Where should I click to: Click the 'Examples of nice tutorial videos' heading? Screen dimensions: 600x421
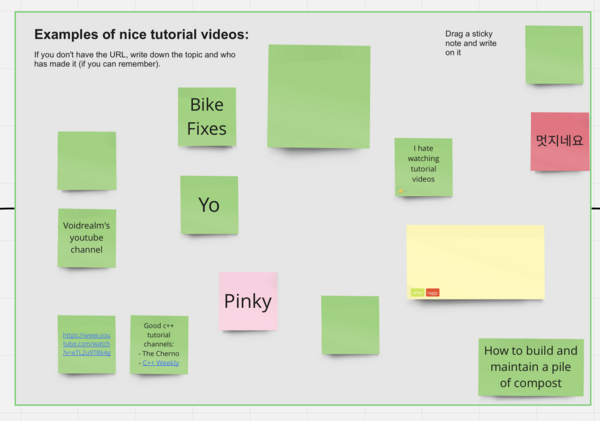click(141, 35)
